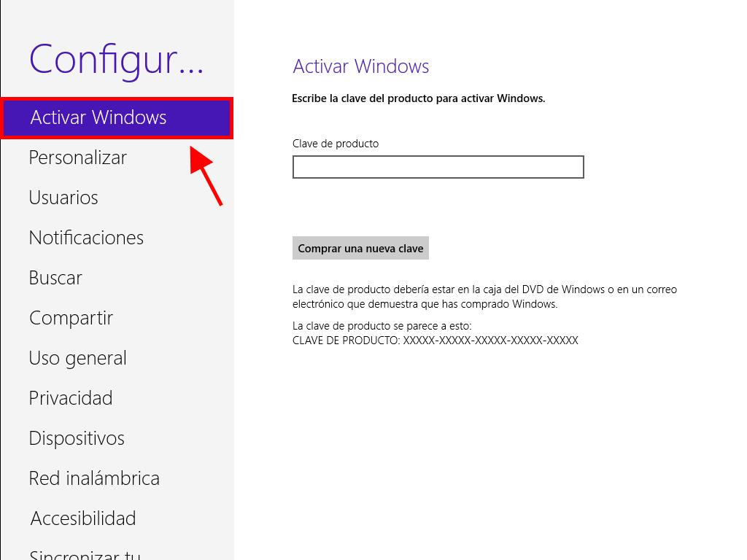Click the Clave de producto field label

(x=336, y=144)
